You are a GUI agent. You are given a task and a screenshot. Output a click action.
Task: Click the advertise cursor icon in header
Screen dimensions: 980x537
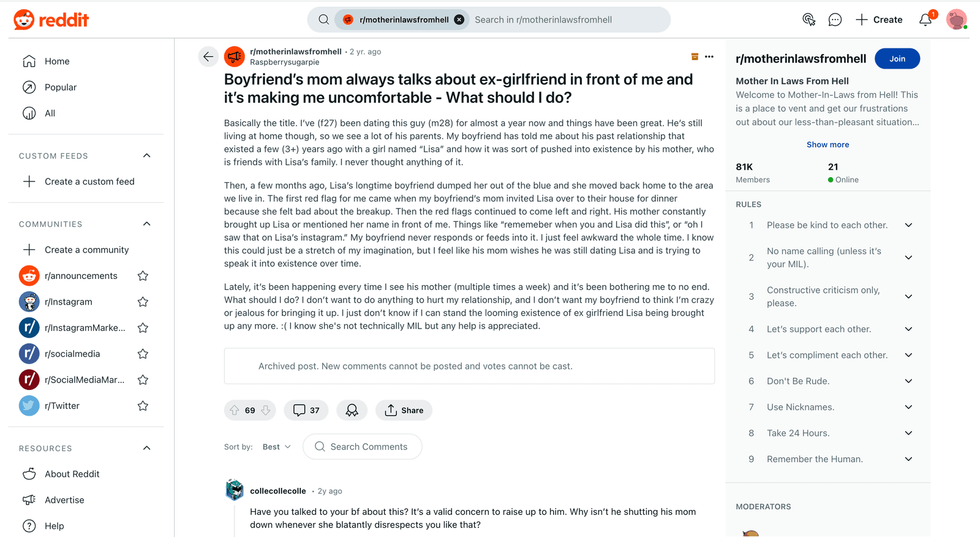809,20
